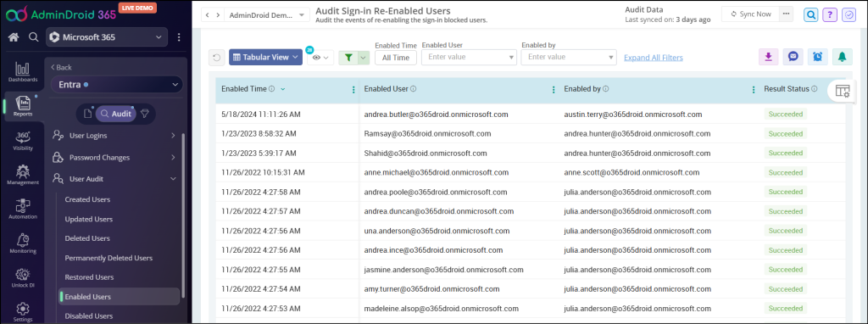
Task: Open the sidebar search magnifier
Action: pyautogui.click(x=34, y=37)
